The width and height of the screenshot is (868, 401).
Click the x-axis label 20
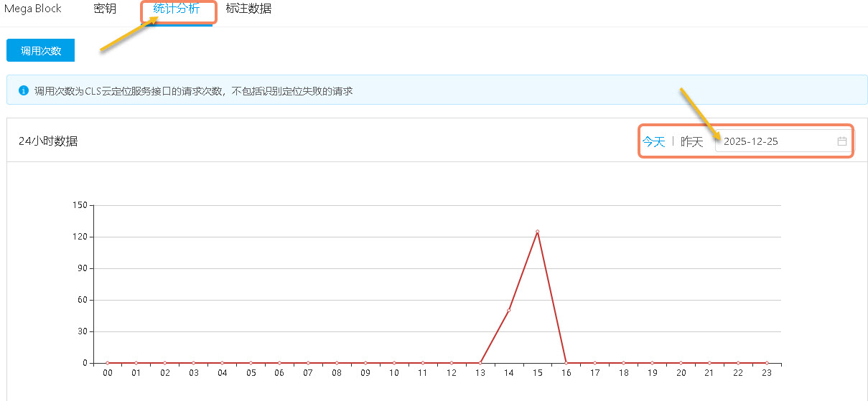tap(681, 373)
